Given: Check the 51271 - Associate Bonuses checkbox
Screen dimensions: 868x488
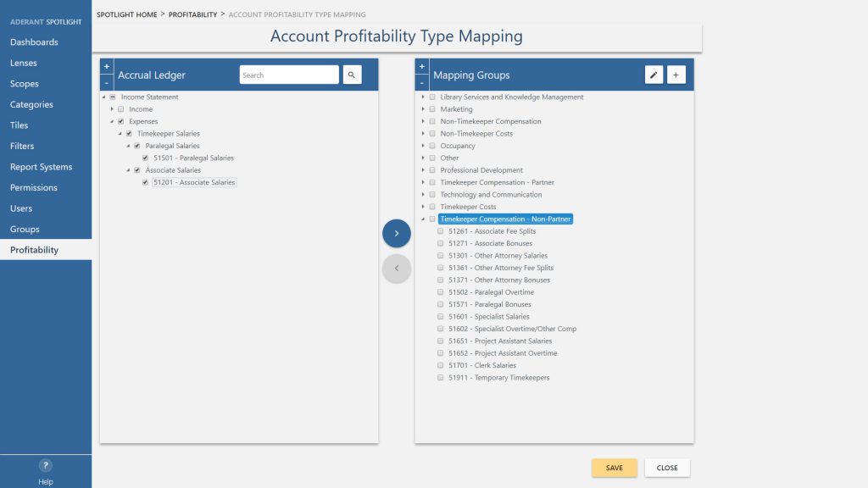Looking at the screenshot, I should [x=441, y=243].
